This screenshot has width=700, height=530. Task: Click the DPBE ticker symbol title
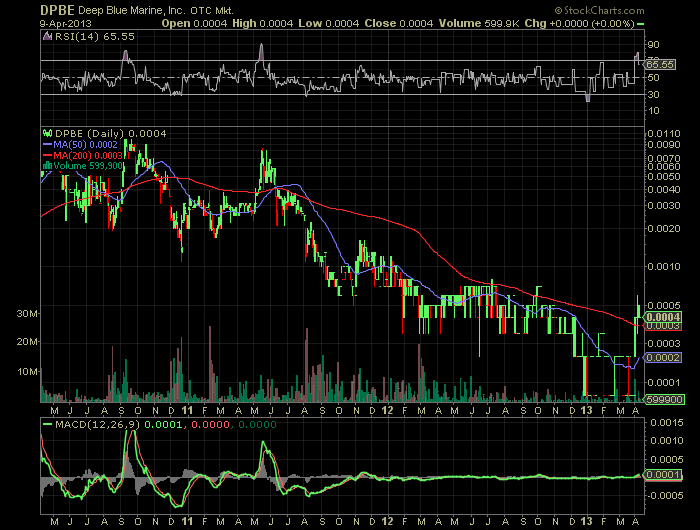[58, 10]
